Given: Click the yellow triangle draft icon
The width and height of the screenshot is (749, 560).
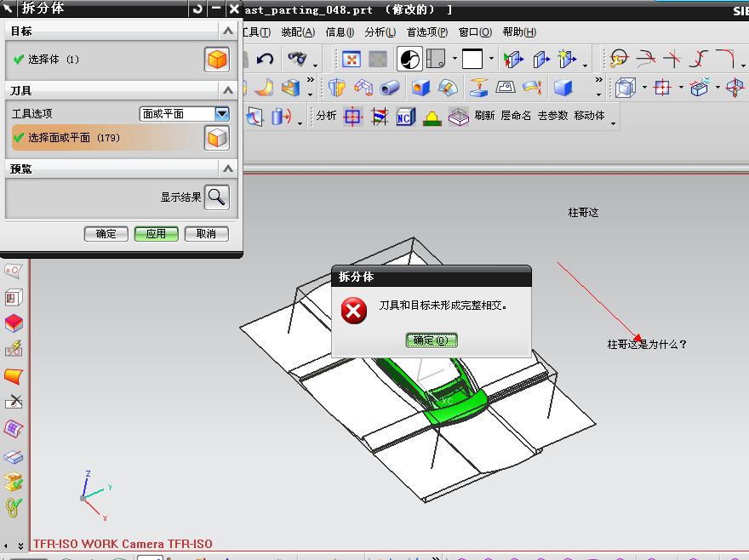Looking at the screenshot, I should (x=432, y=117).
